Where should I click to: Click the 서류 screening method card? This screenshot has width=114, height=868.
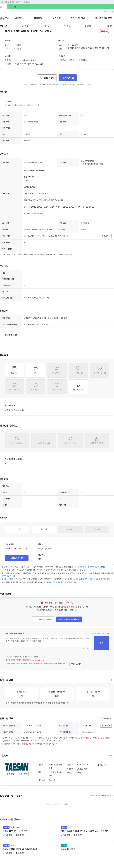[17, 529]
